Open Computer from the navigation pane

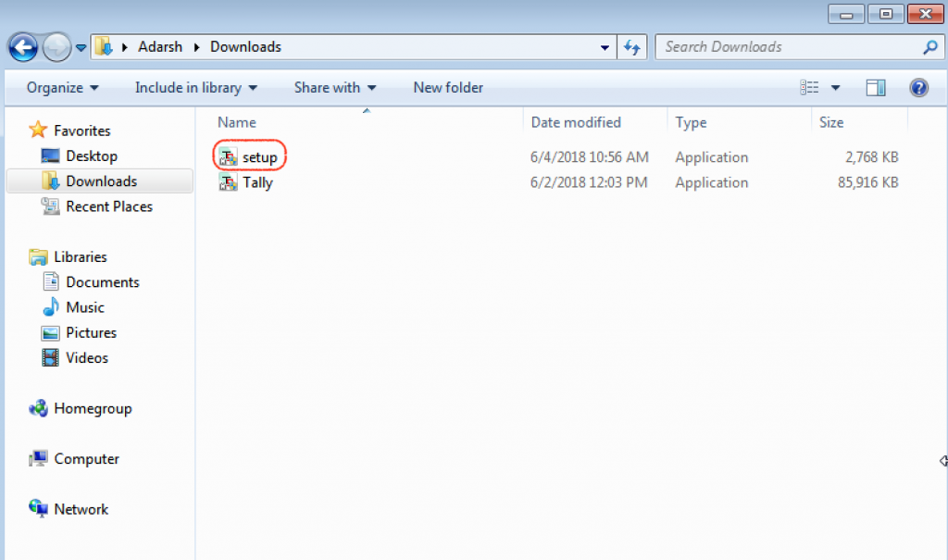click(82, 458)
